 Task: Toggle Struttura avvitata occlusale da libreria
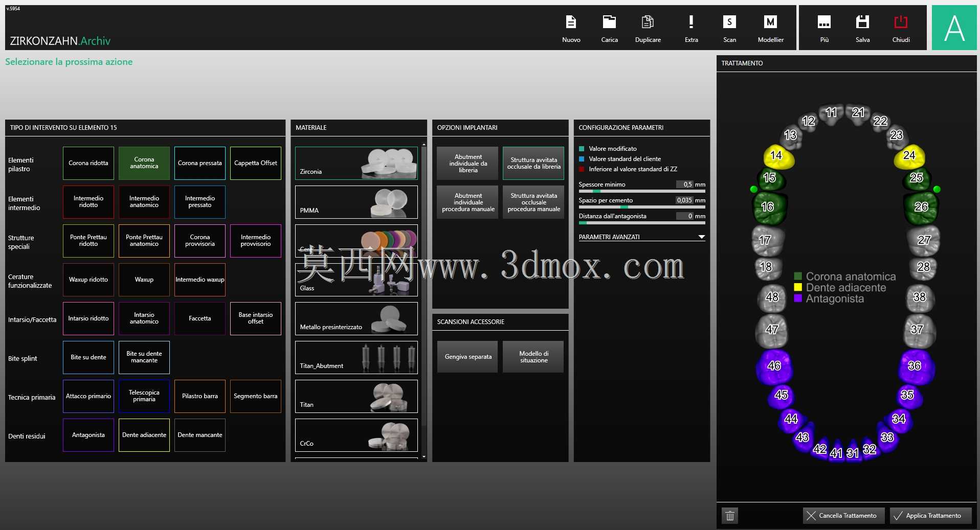click(533, 163)
